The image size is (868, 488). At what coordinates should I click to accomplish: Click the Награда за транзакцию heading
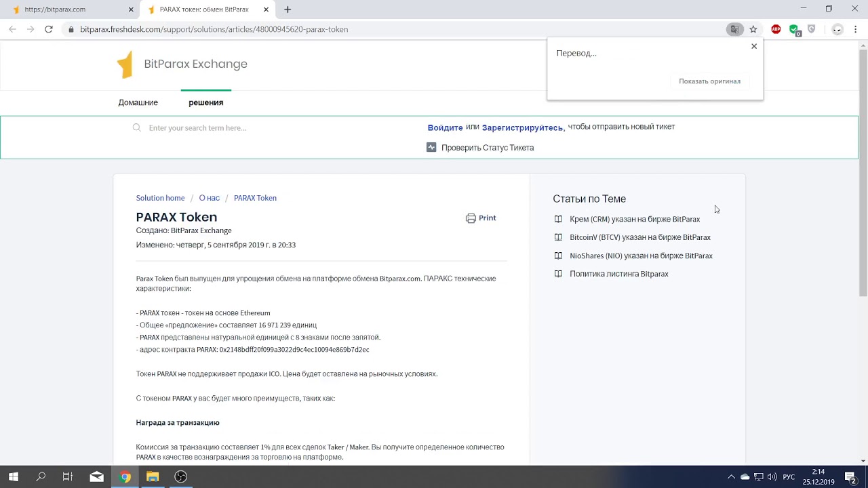(178, 423)
